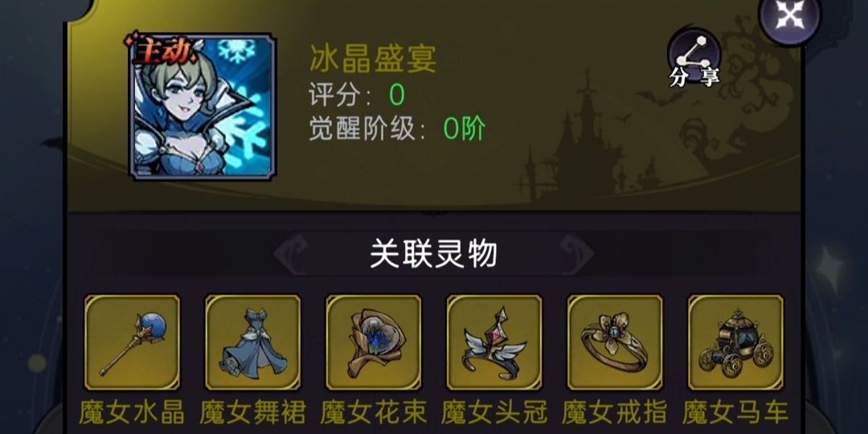Click the 冰晶盛宴 skill title

(x=373, y=59)
